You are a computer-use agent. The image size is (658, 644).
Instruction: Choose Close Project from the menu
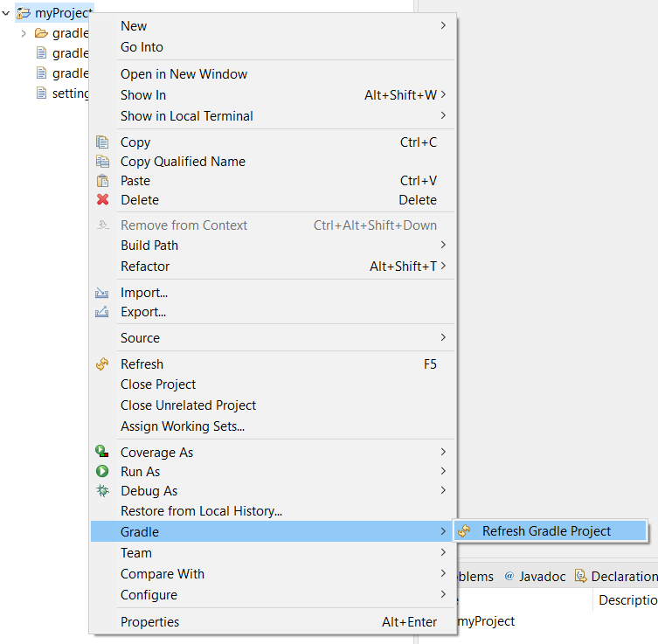[x=158, y=384]
